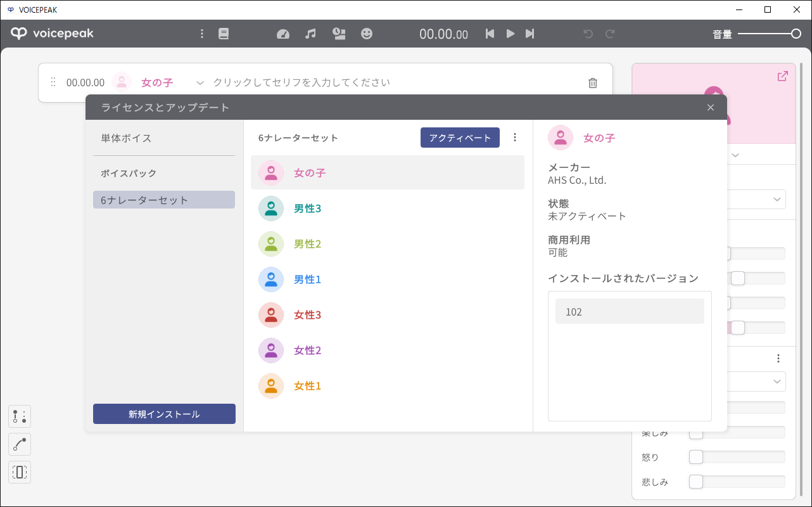Adjust the 悲しみ emotion slider

tap(737, 482)
